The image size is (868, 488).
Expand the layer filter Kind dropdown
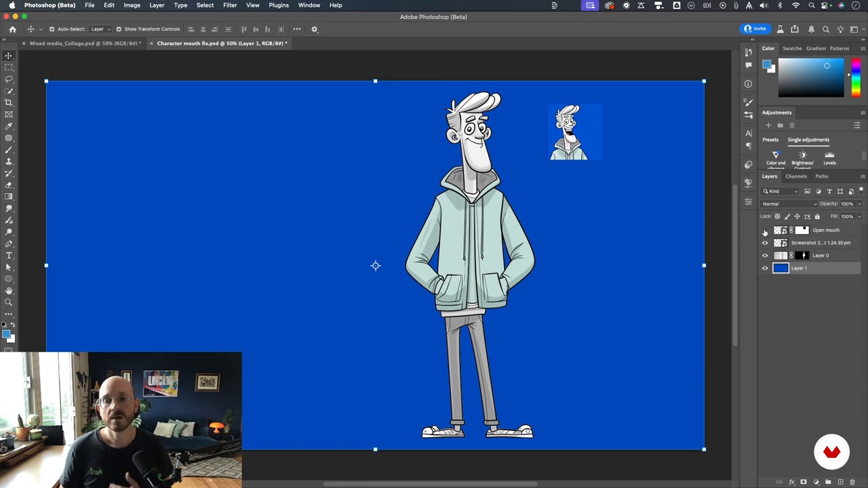tap(781, 191)
